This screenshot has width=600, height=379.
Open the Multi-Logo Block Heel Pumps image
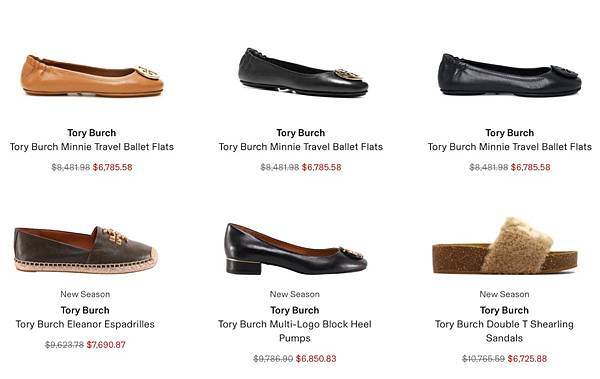[x=295, y=249]
